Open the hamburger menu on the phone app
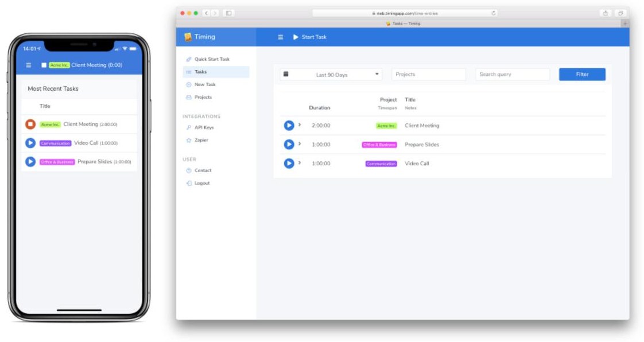Viewport: 644px width, 342px height. click(29, 65)
